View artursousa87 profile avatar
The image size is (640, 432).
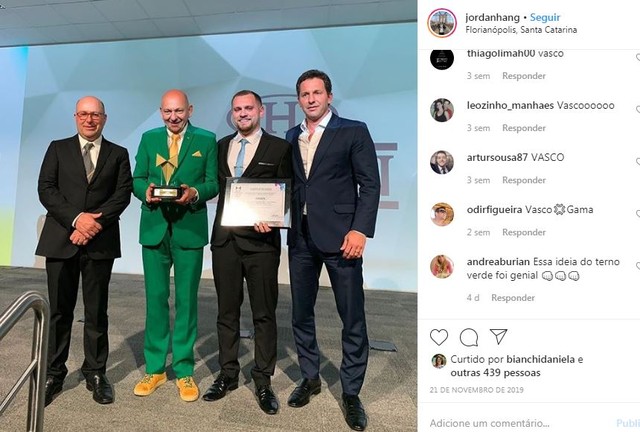pos(442,162)
